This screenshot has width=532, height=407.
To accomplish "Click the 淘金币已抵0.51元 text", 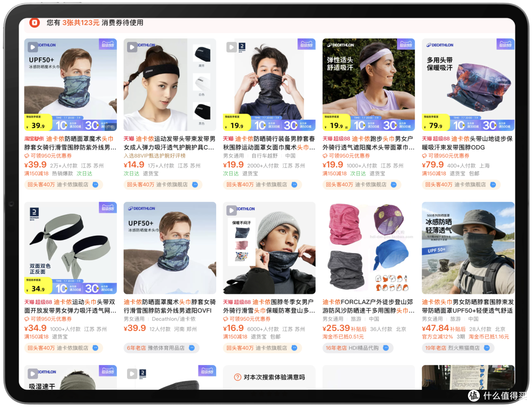I will pos(343,337).
